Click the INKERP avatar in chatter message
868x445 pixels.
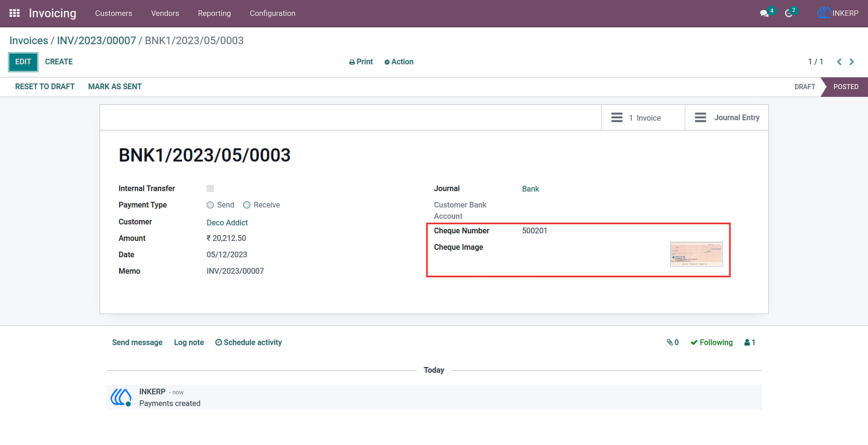click(x=121, y=397)
